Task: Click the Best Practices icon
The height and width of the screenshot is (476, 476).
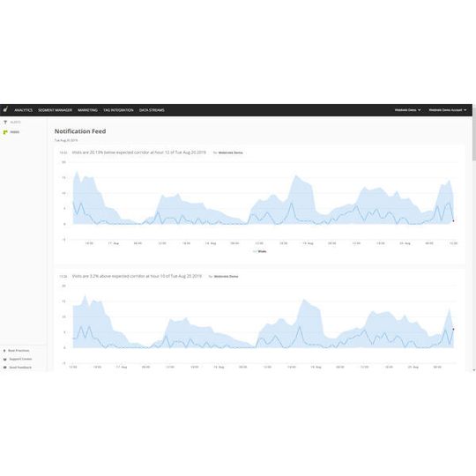Action: pyautogui.click(x=4, y=351)
